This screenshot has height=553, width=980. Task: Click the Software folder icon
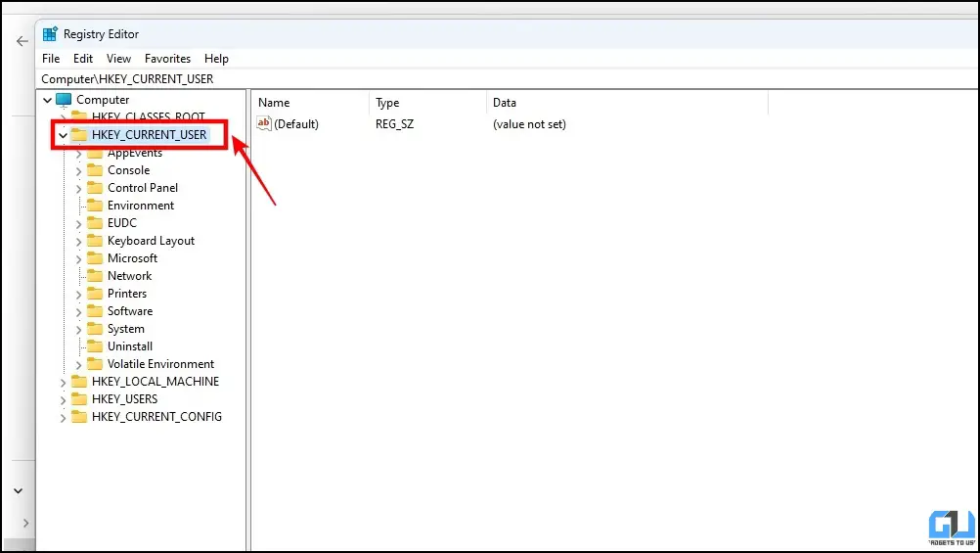94,311
